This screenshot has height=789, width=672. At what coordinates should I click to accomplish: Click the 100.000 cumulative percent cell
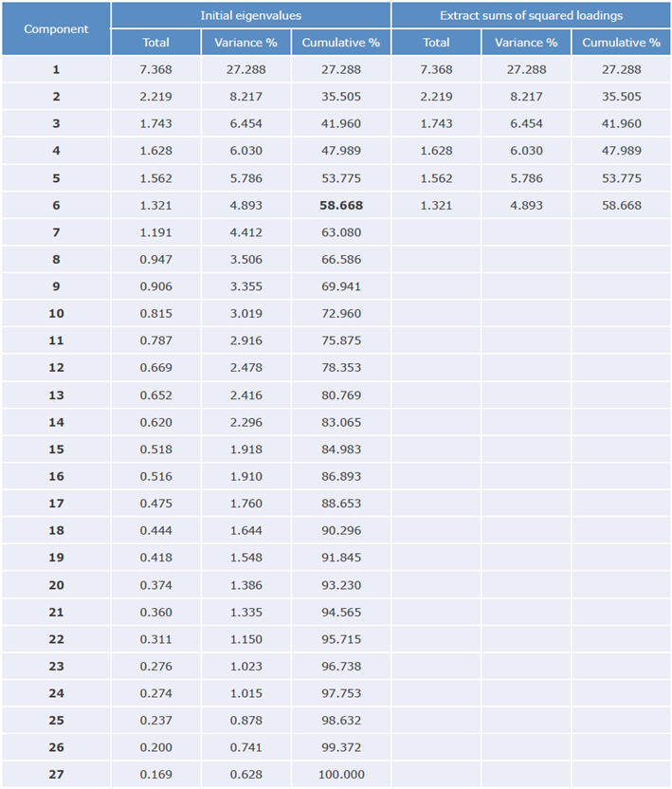point(340,775)
